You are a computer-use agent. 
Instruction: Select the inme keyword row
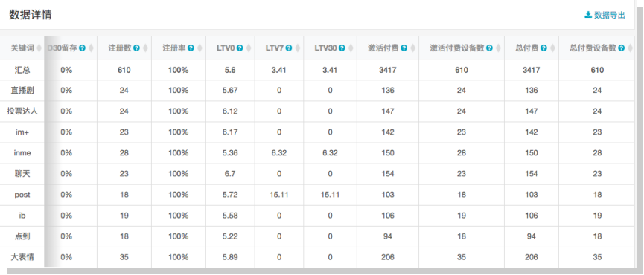pos(22,153)
